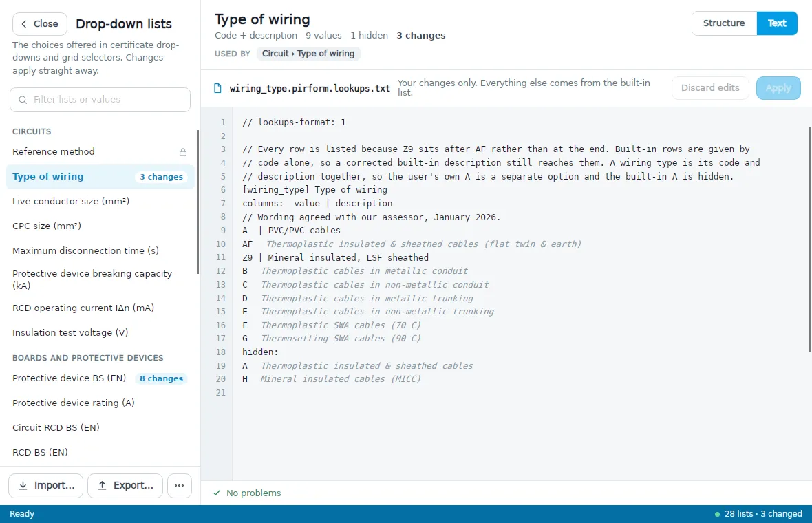Close the Drop-down lists panel

(40, 24)
